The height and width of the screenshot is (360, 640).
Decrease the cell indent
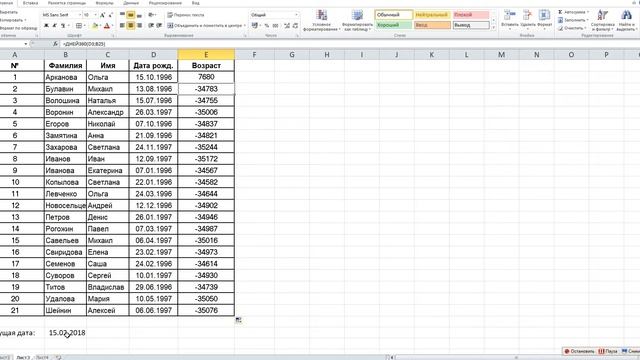click(x=151, y=26)
